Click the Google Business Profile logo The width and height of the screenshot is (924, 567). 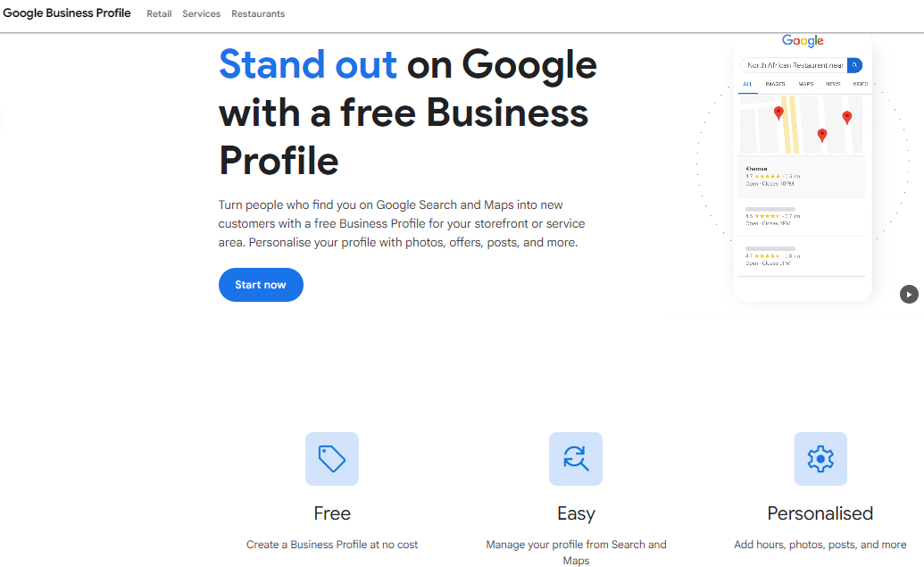pos(67,13)
